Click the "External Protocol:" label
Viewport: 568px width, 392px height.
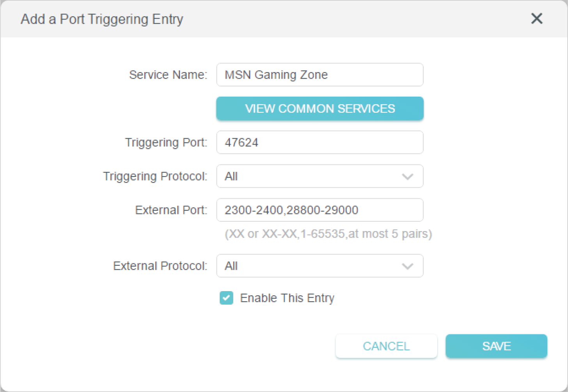click(x=160, y=266)
